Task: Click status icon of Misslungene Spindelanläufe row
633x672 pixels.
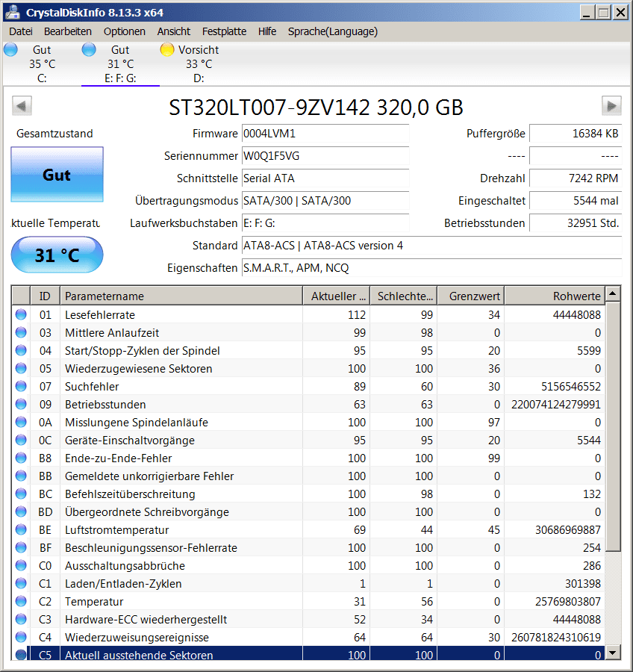Action: (21, 422)
